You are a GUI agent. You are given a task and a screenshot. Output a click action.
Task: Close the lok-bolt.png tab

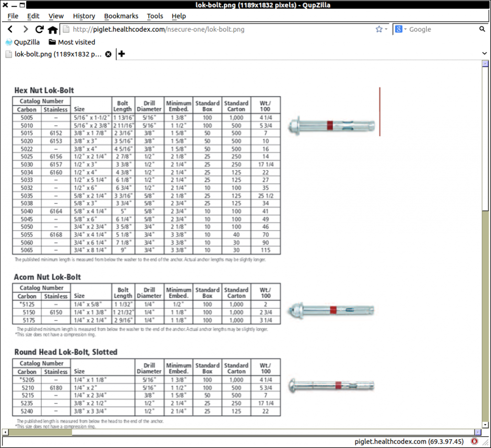pyautogui.click(x=108, y=54)
